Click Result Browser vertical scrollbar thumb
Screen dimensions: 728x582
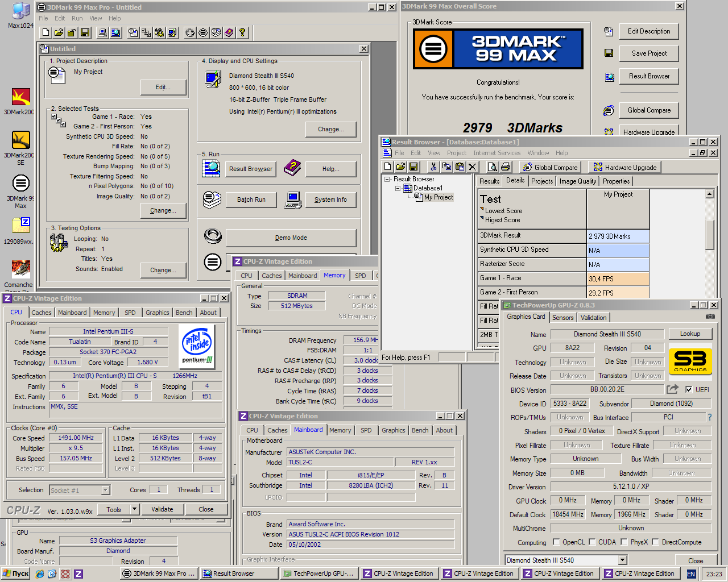tap(709, 234)
